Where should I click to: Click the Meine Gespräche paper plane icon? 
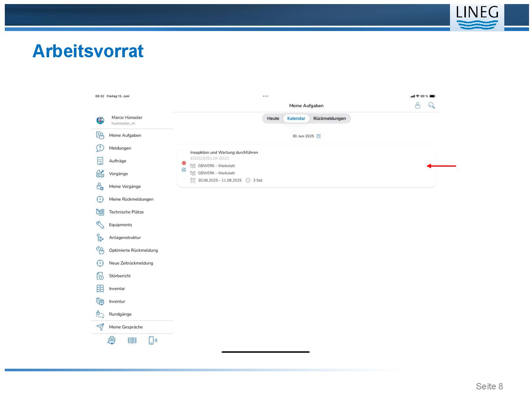click(x=100, y=327)
